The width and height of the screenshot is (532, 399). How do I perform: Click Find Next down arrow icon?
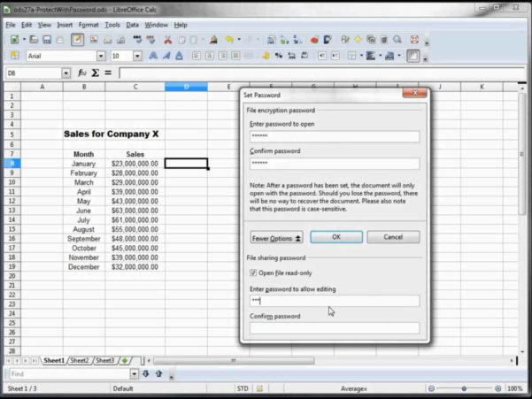146,373
